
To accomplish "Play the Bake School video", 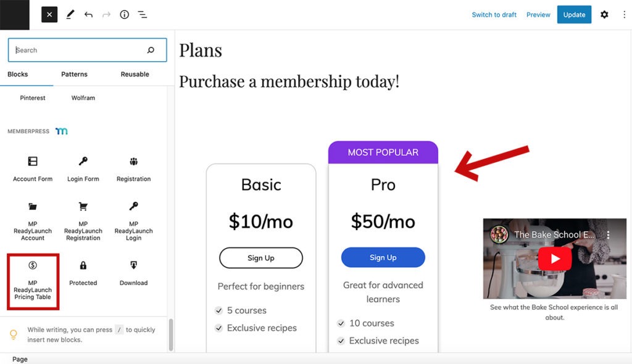I will [x=554, y=259].
